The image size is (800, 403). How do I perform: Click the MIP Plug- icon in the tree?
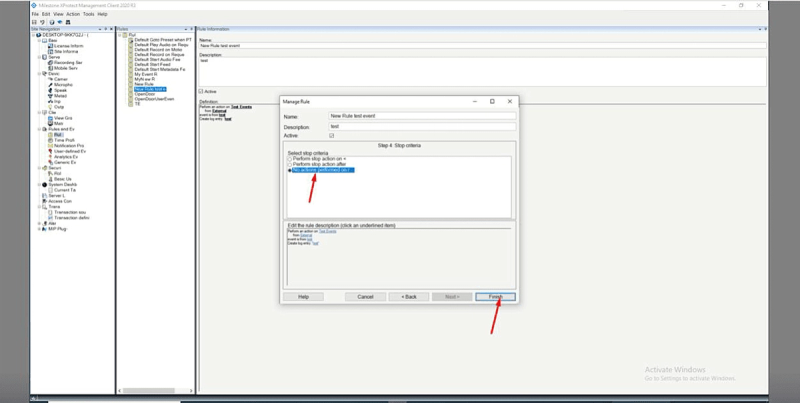pyautogui.click(x=44, y=229)
